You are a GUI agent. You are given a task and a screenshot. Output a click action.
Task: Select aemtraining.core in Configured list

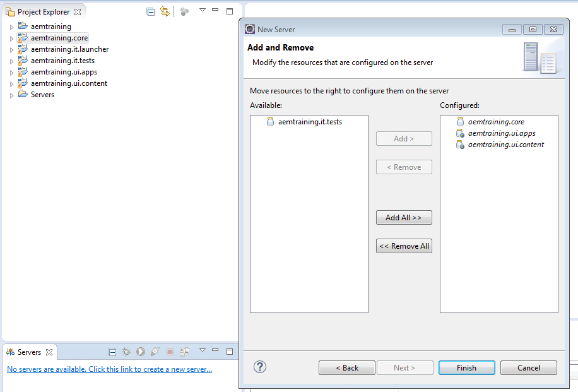coord(495,121)
